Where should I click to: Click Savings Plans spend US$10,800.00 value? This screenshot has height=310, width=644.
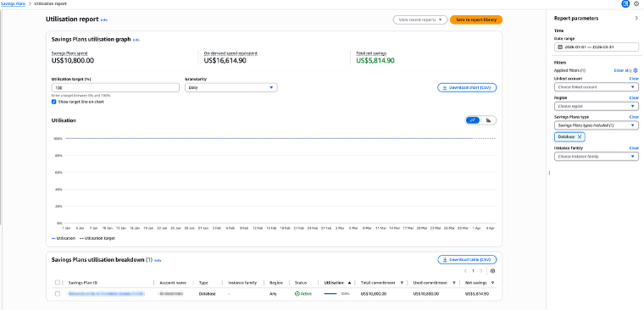pos(73,61)
